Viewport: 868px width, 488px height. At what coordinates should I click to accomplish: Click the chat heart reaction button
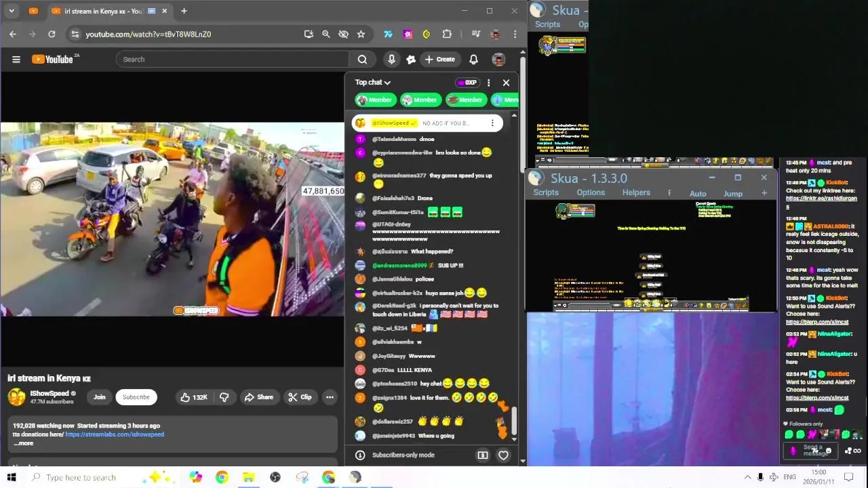pos(503,455)
